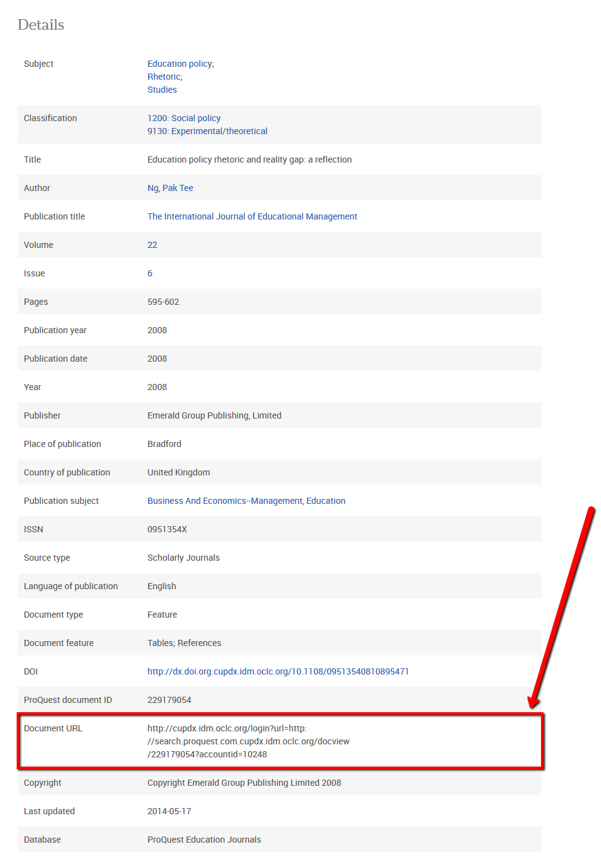Open The International Journal of Educational Management
Viewport: 601px width, 868px height.
tap(252, 216)
